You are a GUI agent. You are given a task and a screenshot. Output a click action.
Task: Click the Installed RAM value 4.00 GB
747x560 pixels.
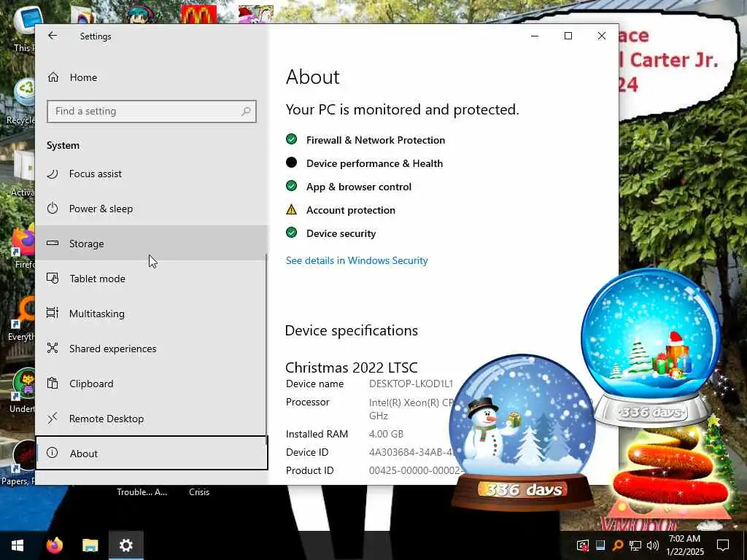386,434
